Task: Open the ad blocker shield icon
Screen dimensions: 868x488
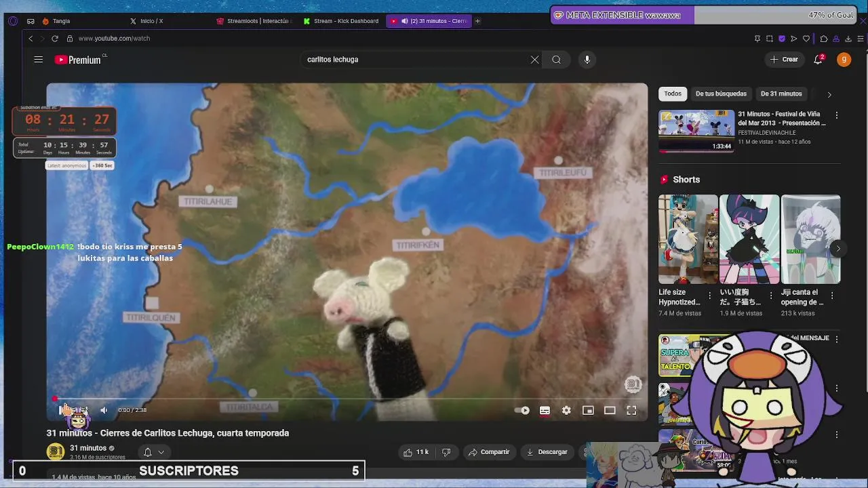Action: click(781, 39)
